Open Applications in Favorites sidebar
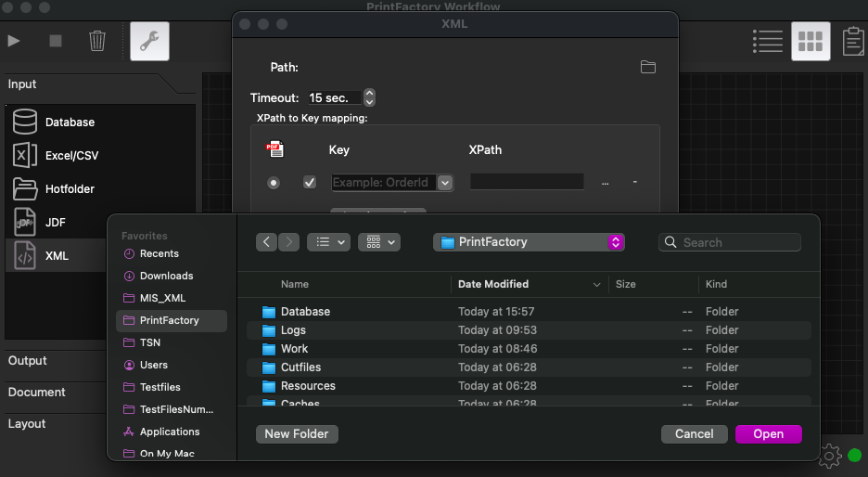The image size is (868, 477). 172,432
